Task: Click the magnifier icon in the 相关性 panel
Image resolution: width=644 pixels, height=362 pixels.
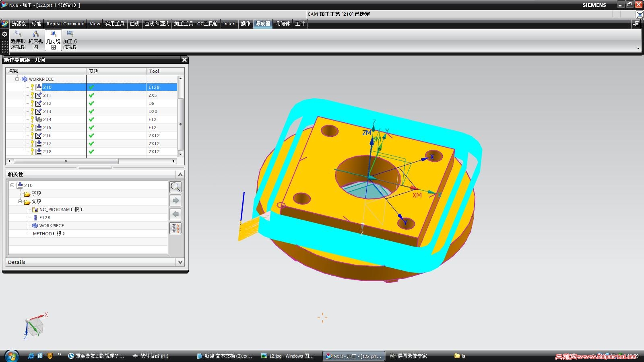Action: 175,187
